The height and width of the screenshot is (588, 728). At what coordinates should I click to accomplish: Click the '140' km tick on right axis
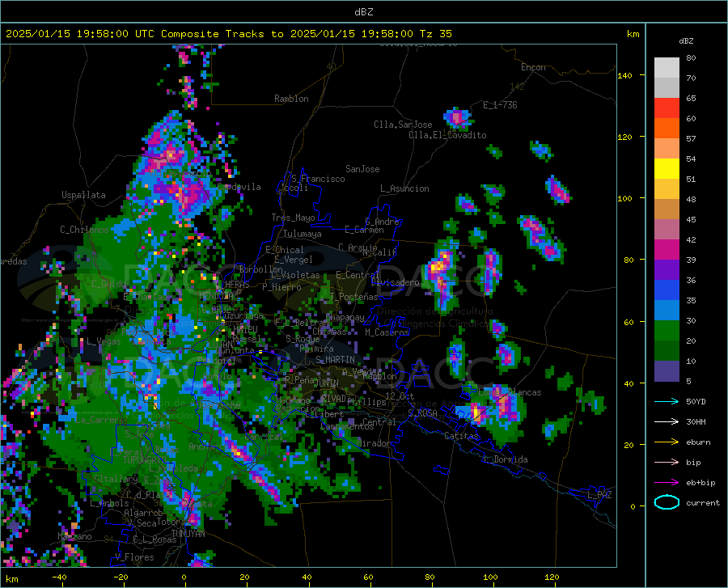tap(624, 75)
